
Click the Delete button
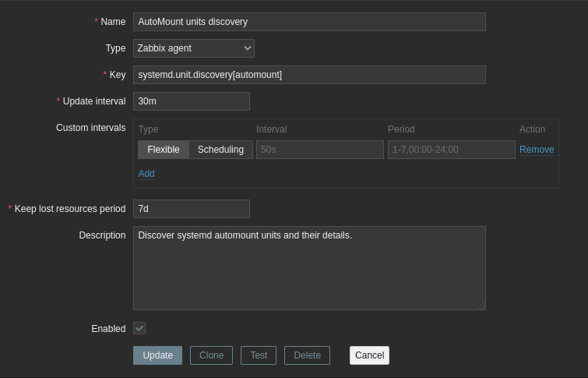coord(307,355)
